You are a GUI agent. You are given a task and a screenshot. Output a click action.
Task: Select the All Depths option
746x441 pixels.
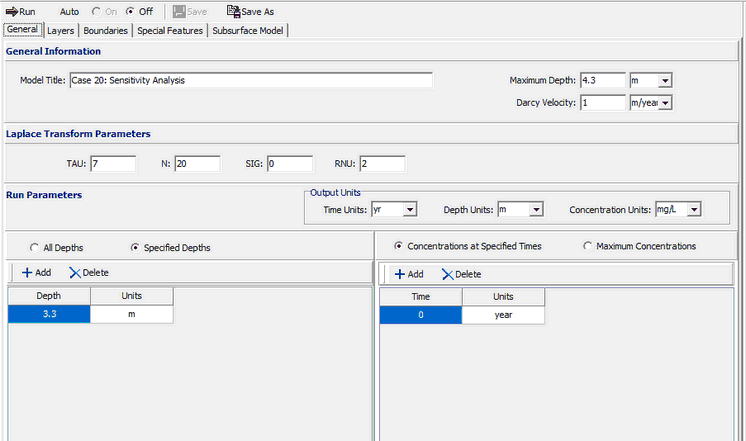point(34,247)
